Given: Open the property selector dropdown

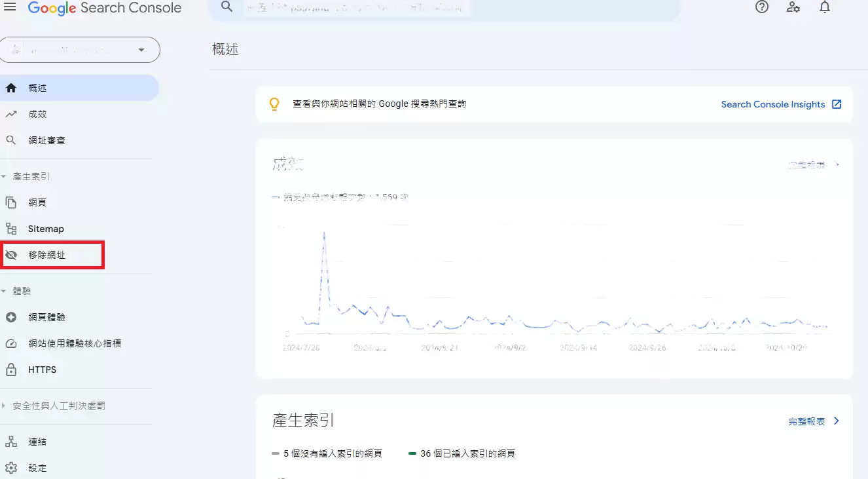Looking at the screenshot, I should point(80,50).
